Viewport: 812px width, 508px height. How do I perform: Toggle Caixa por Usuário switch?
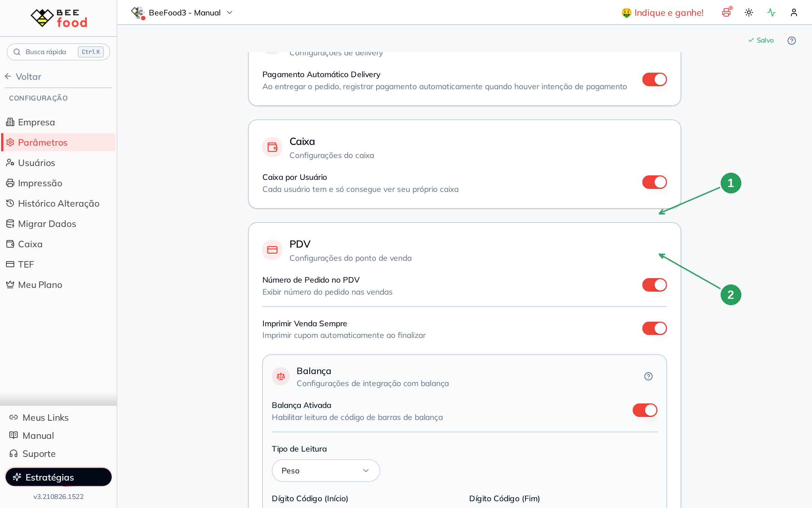pos(654,182)
